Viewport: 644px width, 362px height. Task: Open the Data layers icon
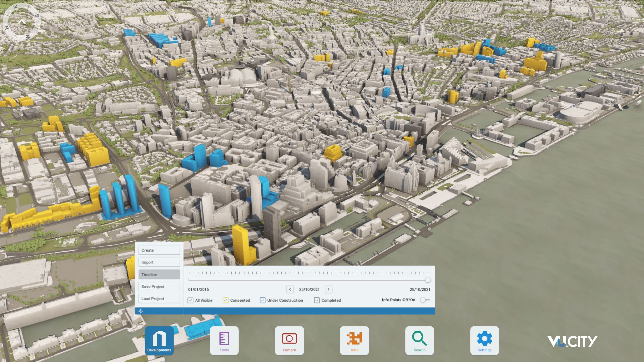(x=354, y=339)
